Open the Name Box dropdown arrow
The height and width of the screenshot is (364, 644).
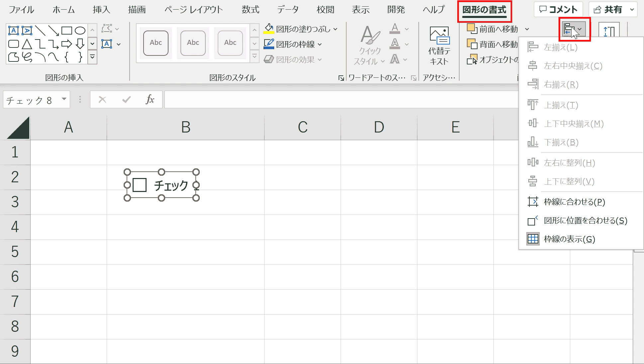64,99
